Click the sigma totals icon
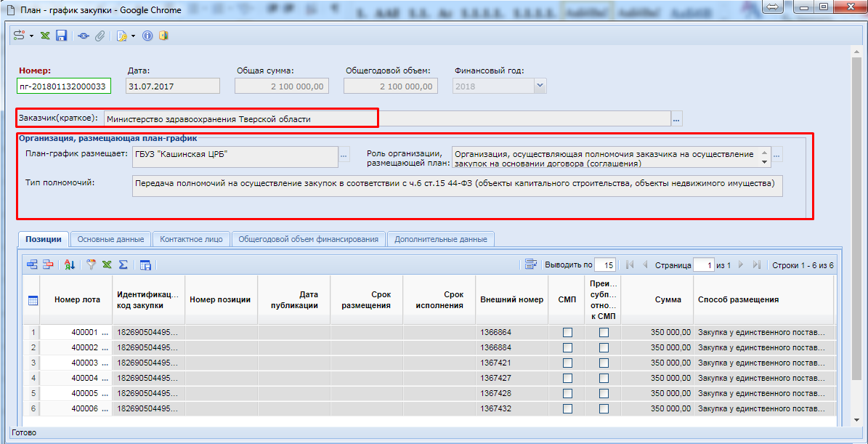 [x=123, y=265]
